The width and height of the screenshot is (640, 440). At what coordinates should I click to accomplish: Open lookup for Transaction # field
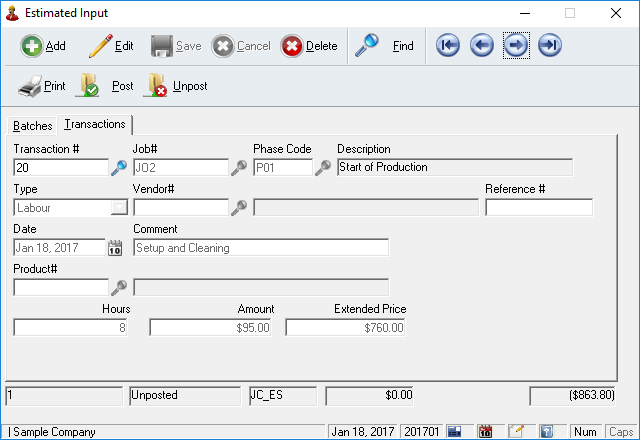pos(118,168)
